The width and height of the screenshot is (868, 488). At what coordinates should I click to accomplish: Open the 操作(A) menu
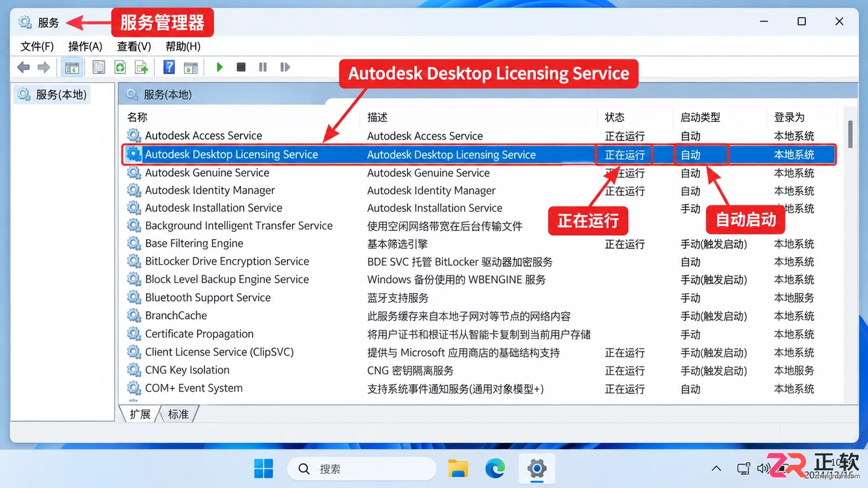[x=85, y=46]
